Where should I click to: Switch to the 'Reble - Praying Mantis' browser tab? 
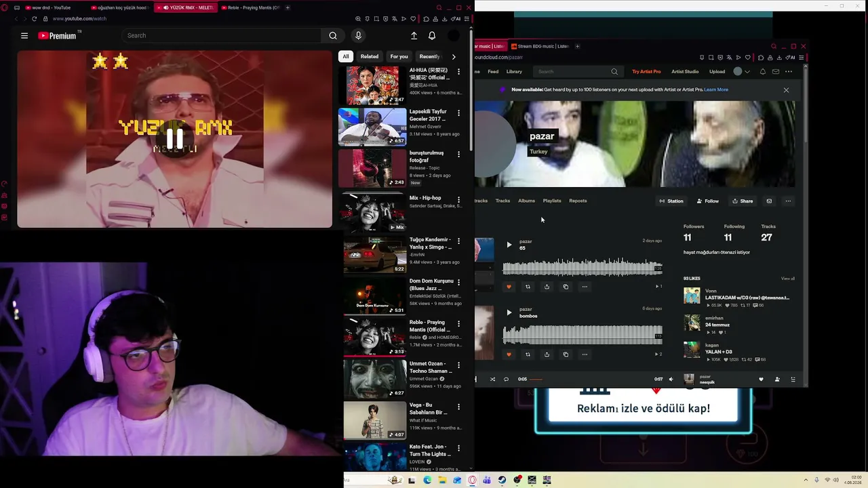pyautogui.click(x=251, y=8)
